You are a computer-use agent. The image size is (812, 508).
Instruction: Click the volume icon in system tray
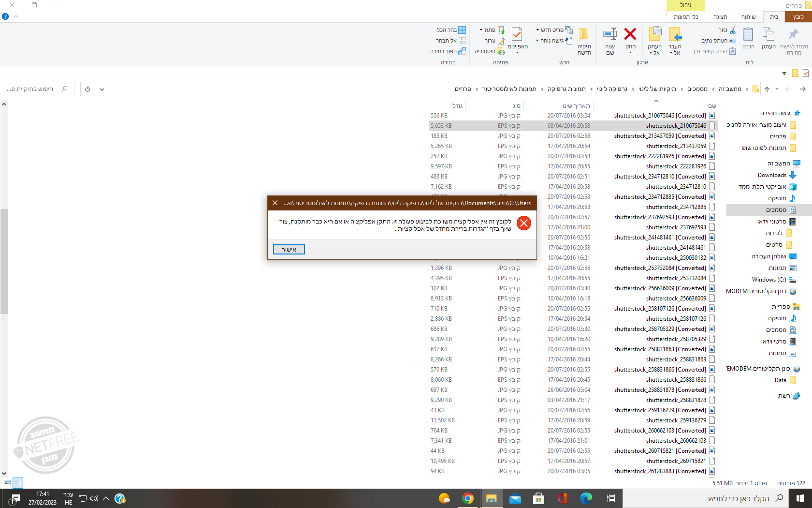[x=94, y=498]
